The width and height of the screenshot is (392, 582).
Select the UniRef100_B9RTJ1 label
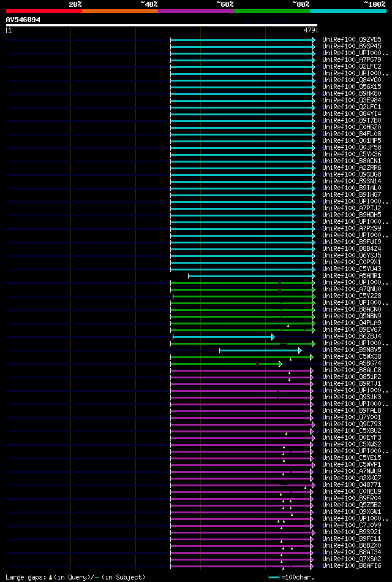[352, 384]
